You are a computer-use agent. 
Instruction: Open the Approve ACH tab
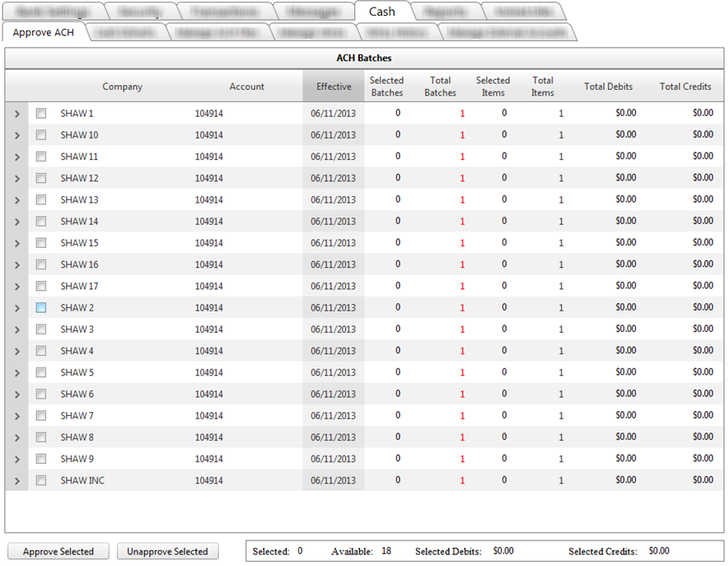point(43,32)
